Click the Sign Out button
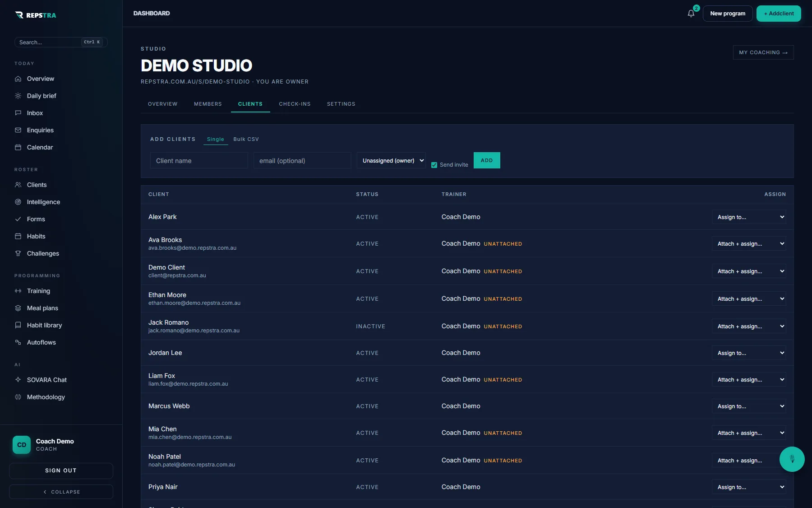 [x=61, y=471]
